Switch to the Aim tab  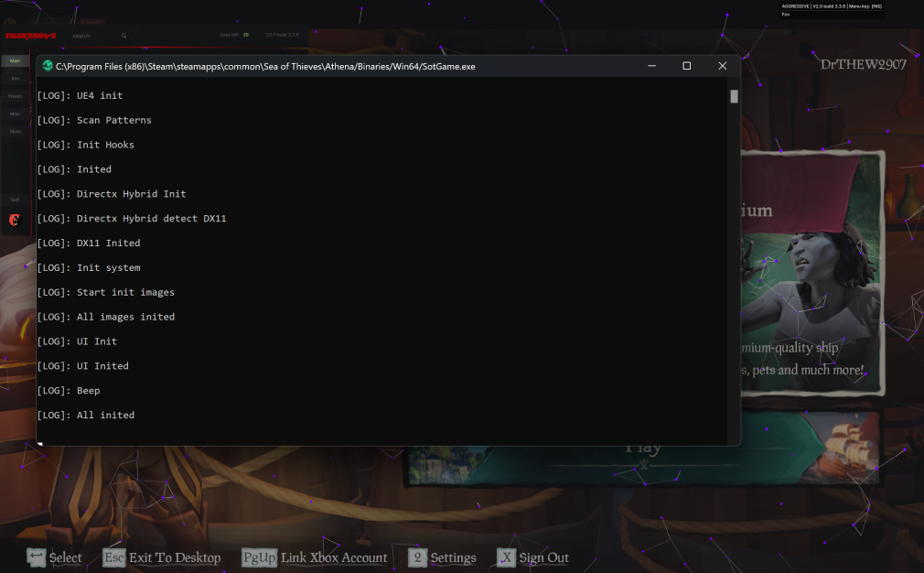point(15,79)
